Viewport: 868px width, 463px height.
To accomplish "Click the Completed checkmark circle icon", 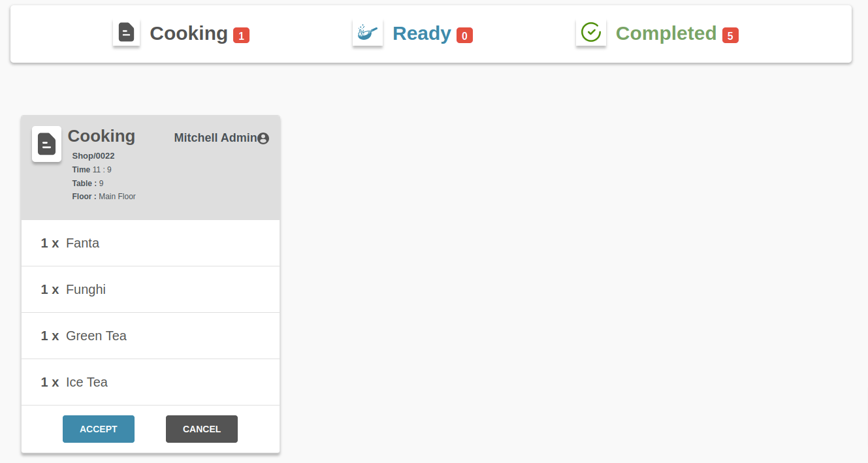I will coord(591,33).
